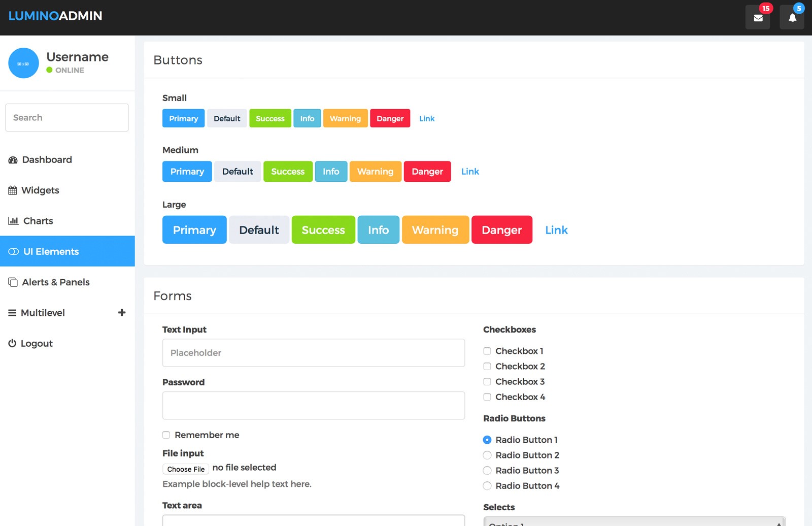
Task: Click the Widgets calendar icon
Action: pos(13,190)
